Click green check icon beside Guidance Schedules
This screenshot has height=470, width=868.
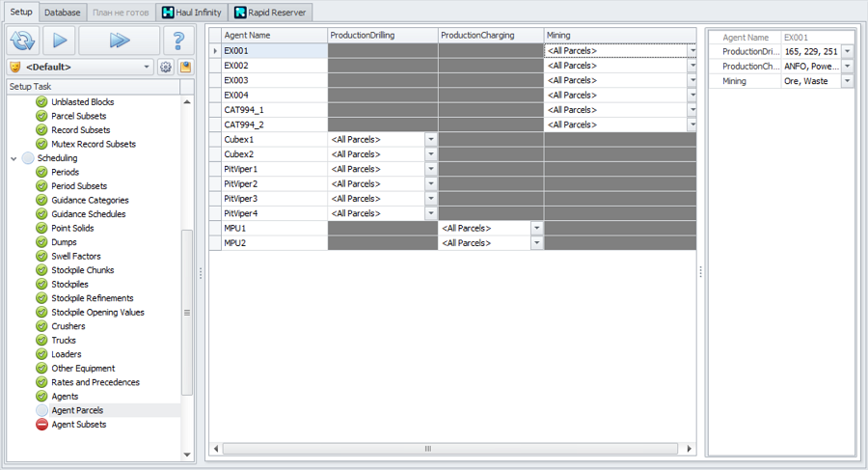41,214
